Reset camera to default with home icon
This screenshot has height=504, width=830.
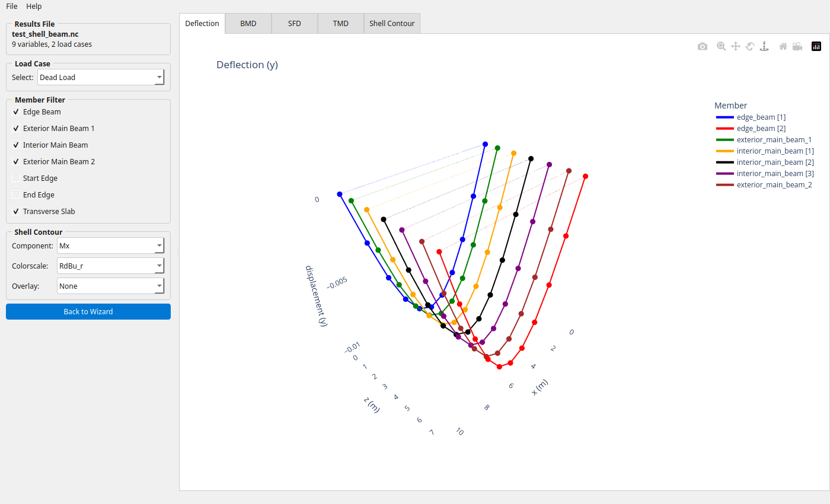(783, 46)
